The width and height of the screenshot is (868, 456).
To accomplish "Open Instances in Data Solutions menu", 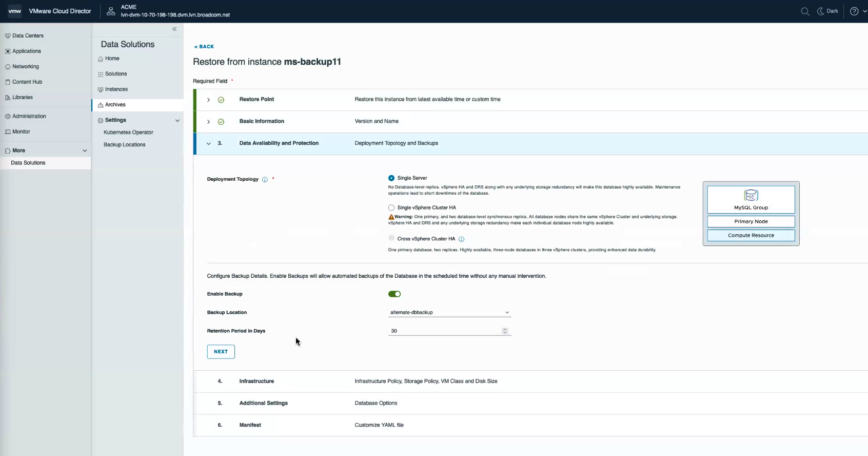I will [x=116, y=89].
